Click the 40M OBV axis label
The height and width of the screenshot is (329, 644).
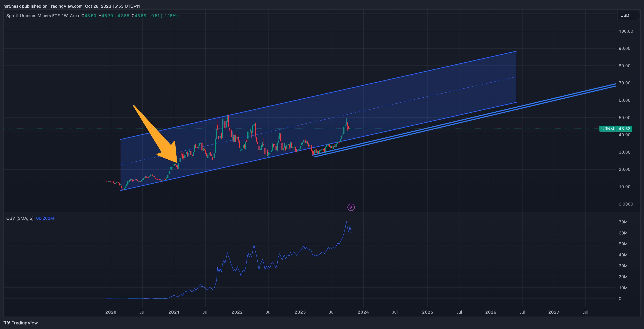[x=623, y=255]
